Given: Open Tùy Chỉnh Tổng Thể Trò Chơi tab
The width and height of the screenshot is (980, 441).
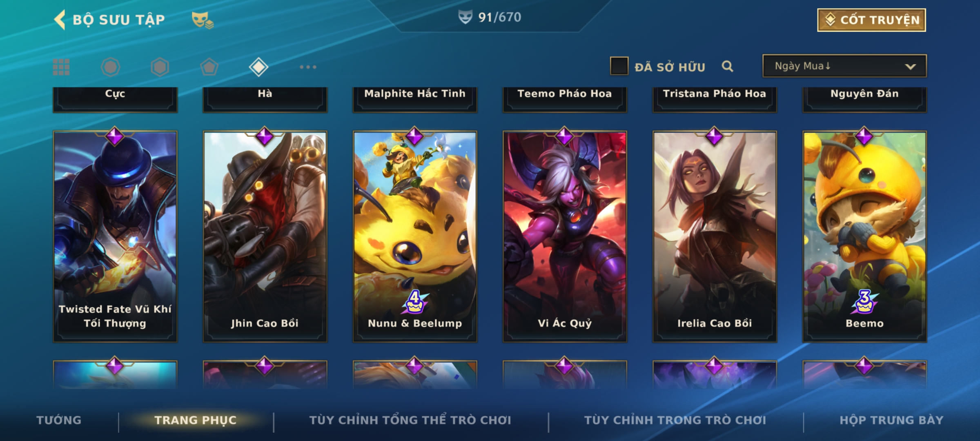Looking at the screenshot, I should pyautogui.click(x=410, y=420).
